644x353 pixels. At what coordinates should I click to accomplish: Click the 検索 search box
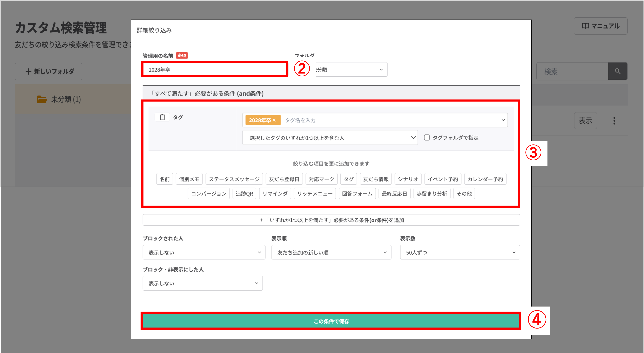coord(572,71)
